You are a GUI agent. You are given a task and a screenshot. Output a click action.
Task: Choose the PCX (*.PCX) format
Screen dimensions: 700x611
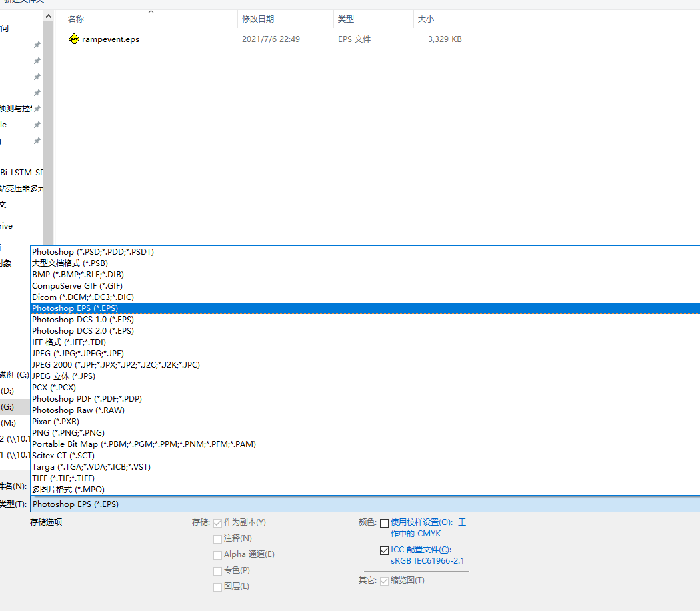point(365,387)
